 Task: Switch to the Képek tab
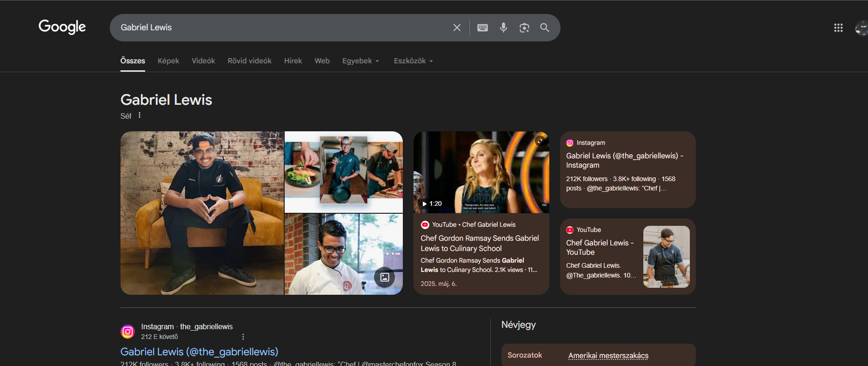(x=168, y=61)
